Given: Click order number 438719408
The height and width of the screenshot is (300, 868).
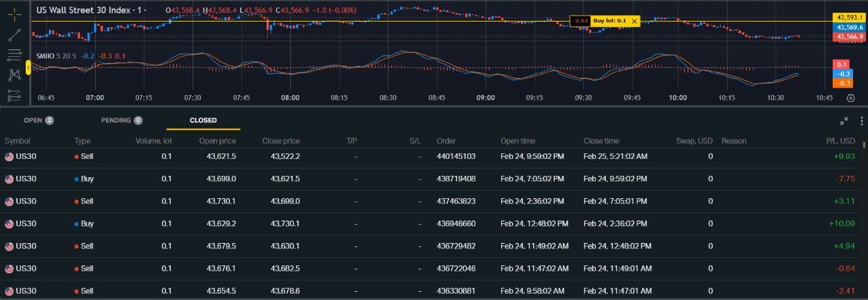Looking at the screenshot, I should point(456,179).
